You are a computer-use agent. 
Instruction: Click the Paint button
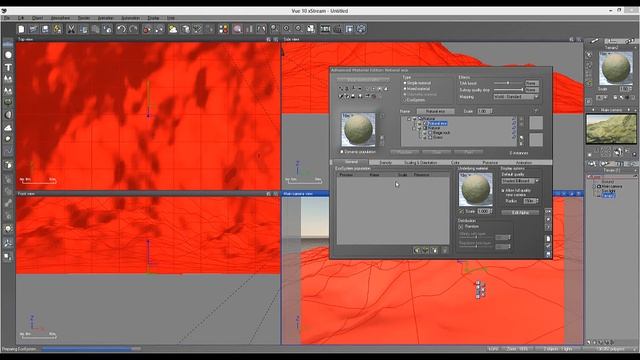tap(468, 152)
